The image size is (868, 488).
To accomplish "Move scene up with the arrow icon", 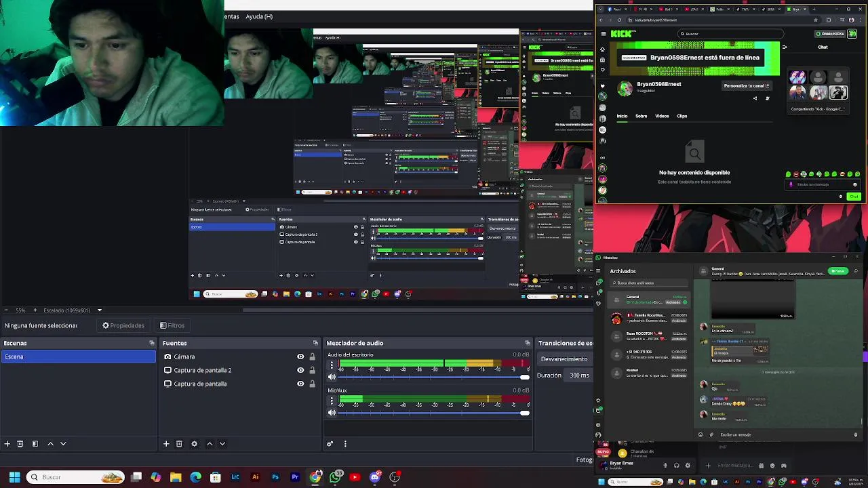I will tap(50, 444).
